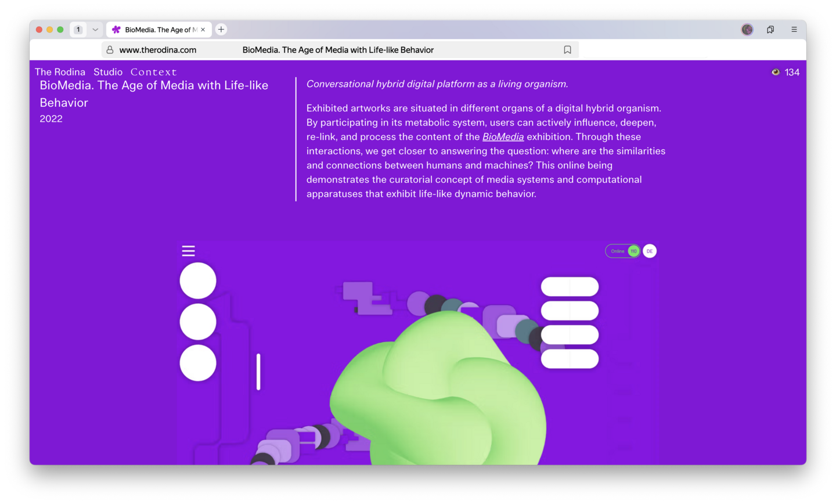Click the italic line "Conversational hybrid digital platform"
This screenshot has width=836, height=504.
pyautogui.click(x=437, y=84)
